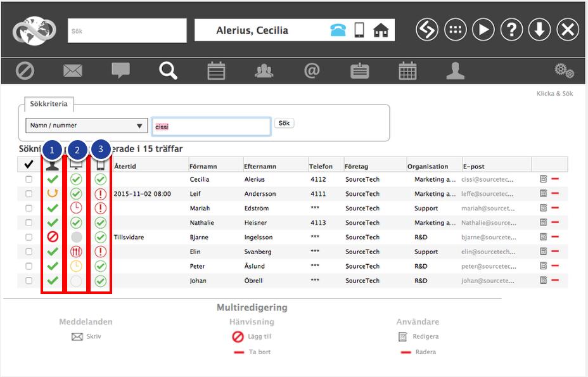Click Redigera under Användare
Image resolution: width=588 pixels, height=377 pixels.
tap(418, 336)
